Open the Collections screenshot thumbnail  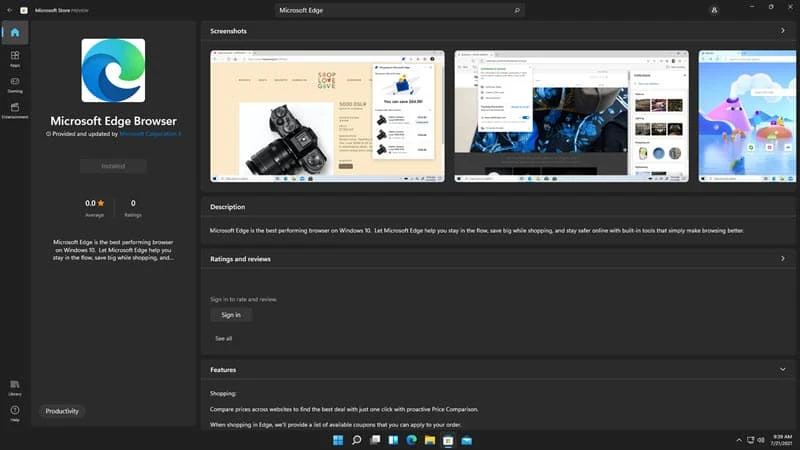(x=571, y=116)
